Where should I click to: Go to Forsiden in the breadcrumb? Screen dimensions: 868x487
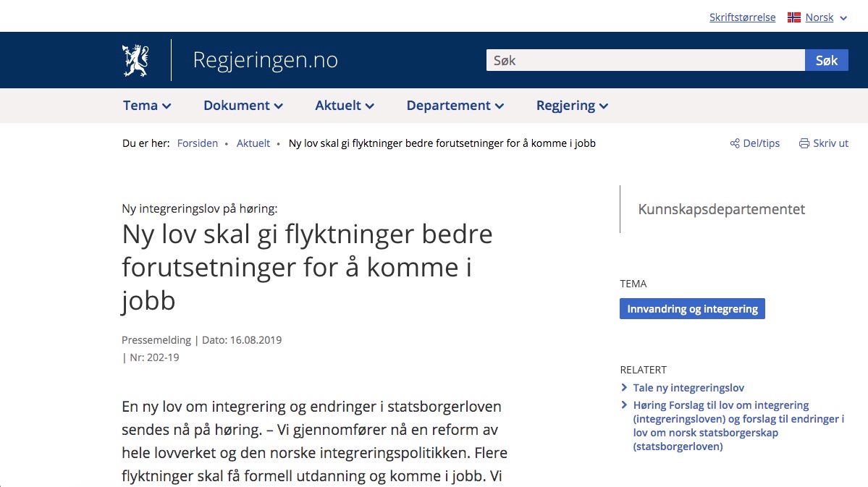[198, 143]
